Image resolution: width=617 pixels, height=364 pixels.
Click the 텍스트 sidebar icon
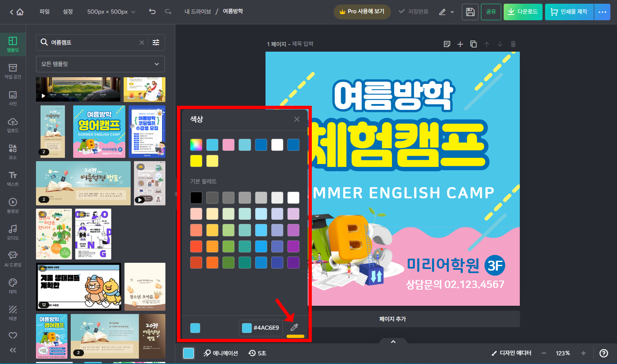[12, 178]
